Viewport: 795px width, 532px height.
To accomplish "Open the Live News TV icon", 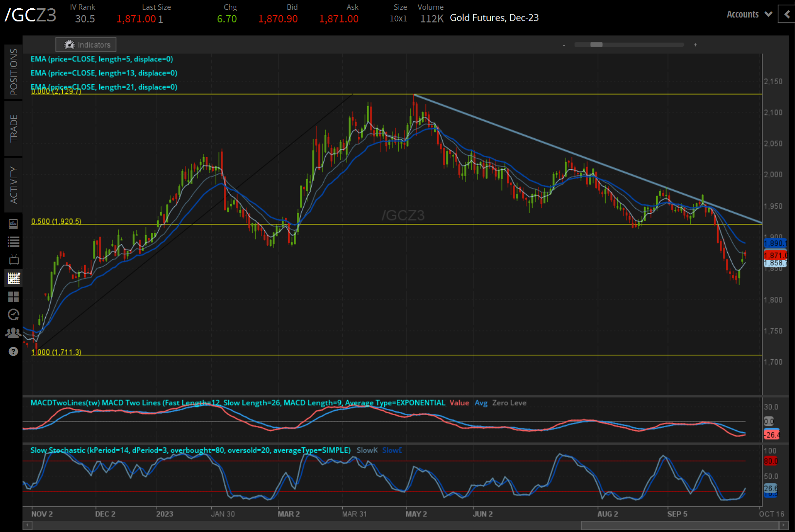I will click(13, 259).
